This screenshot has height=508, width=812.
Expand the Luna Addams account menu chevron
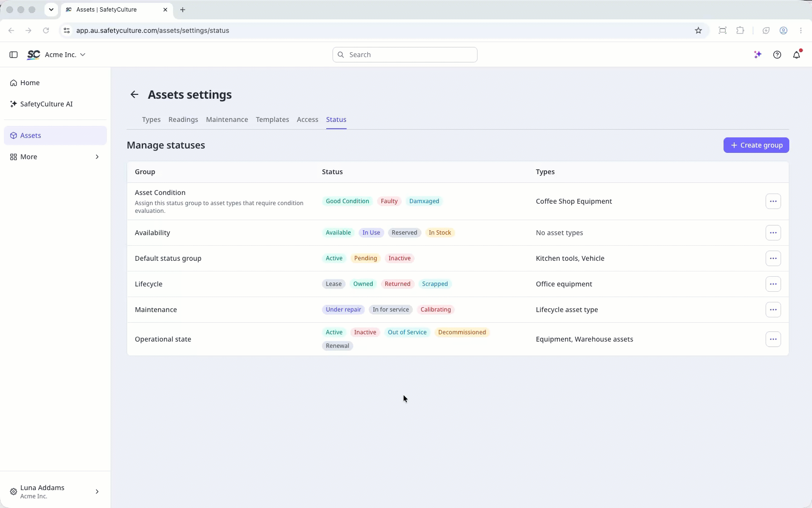97,492
